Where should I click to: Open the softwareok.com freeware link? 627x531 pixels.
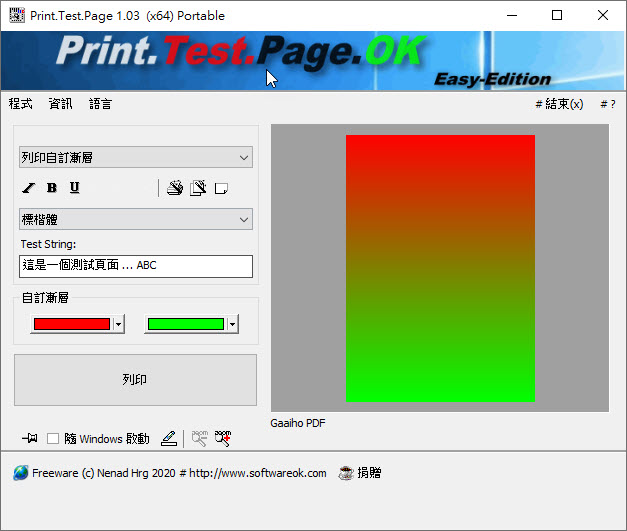click(179, 473)
